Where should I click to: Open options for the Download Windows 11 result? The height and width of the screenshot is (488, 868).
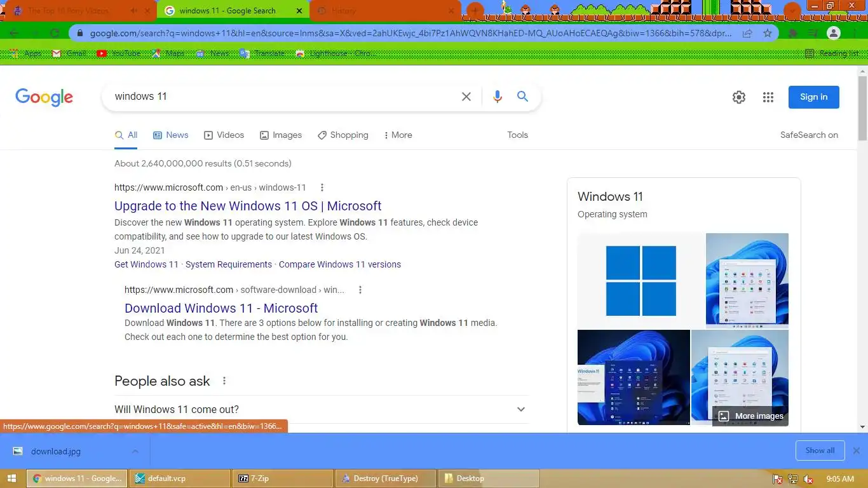360,290
